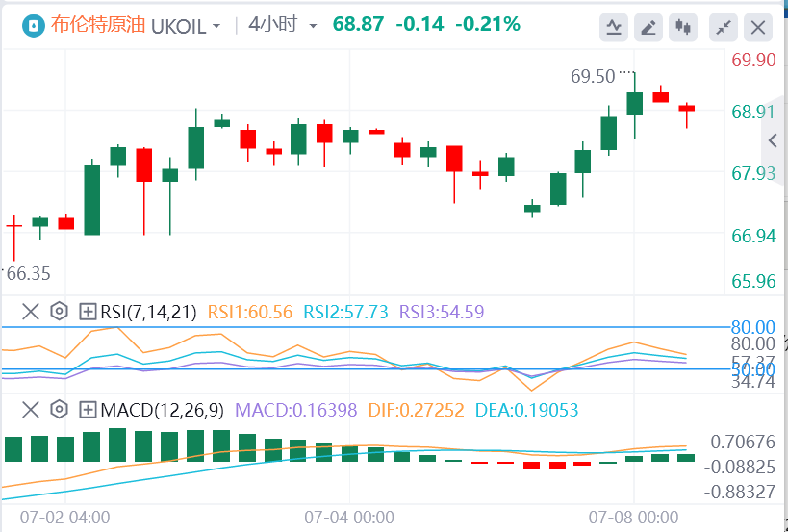The image size is (788, 532).
Task: Click the RSI(7,14,21) indicator label
Action: [148, 311]
